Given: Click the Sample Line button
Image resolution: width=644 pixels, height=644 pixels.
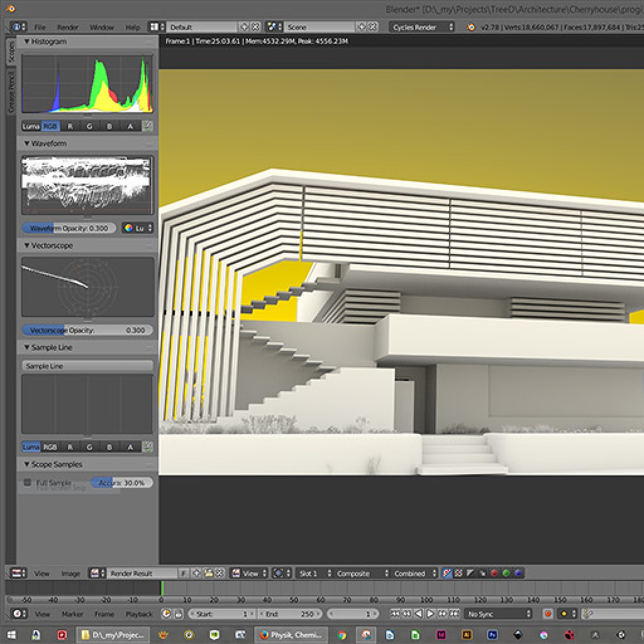Looking at the screenshot, I should 87,366.
